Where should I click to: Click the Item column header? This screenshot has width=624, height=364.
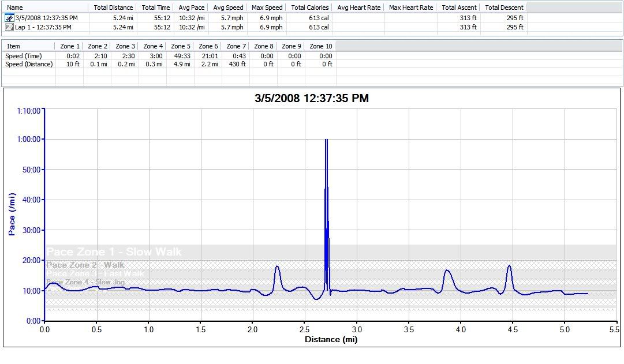[13, 46]
